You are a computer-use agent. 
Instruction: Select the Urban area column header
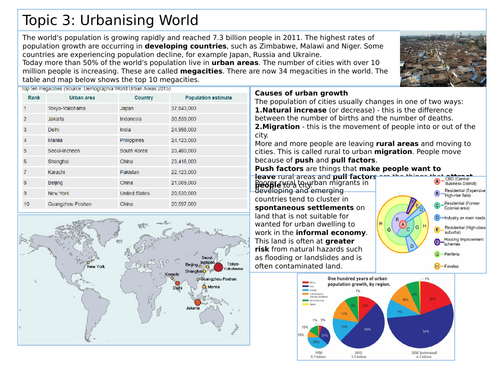(82, 98)
